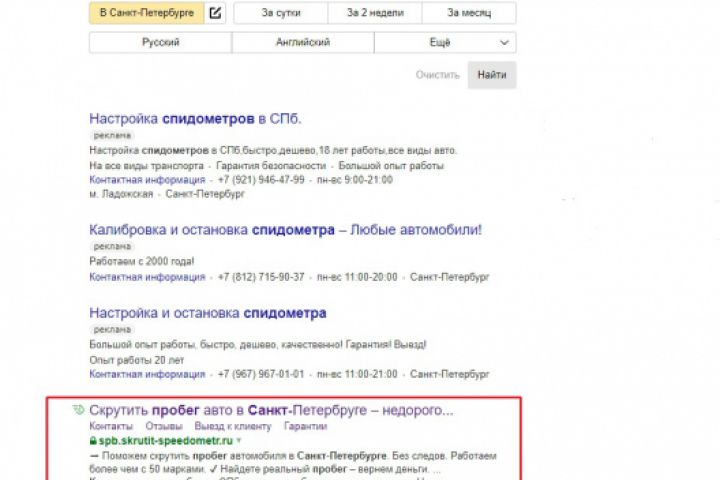This screenshot has height=480, width=720.
Task: Click the Найти button
Action: click(492, 75)
